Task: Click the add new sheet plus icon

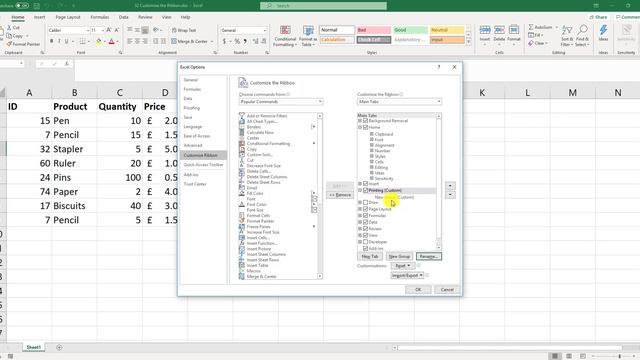Action: coord(59,347)
